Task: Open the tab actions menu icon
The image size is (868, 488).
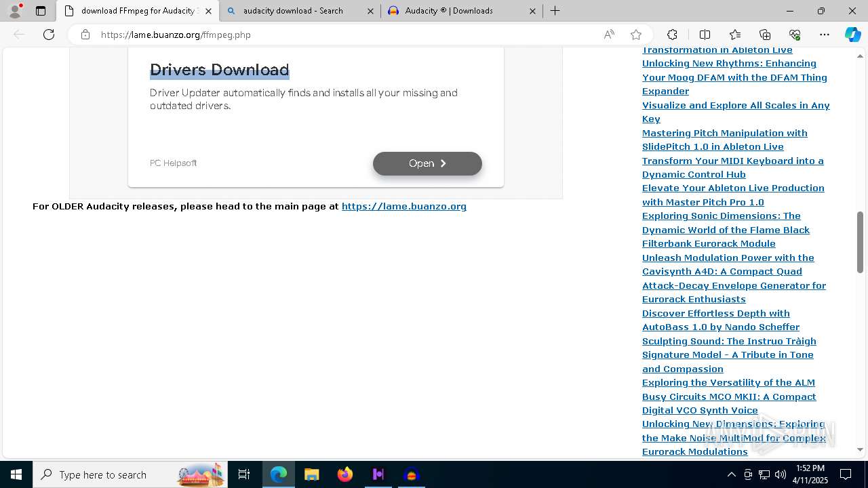Action: click(41, 11)
